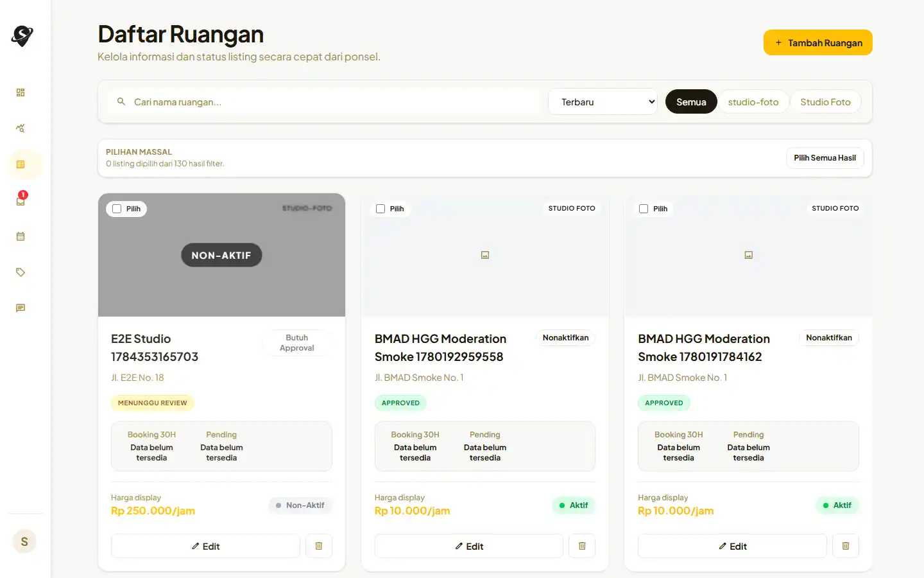Open the Terbaru sort dropdown

603,101
